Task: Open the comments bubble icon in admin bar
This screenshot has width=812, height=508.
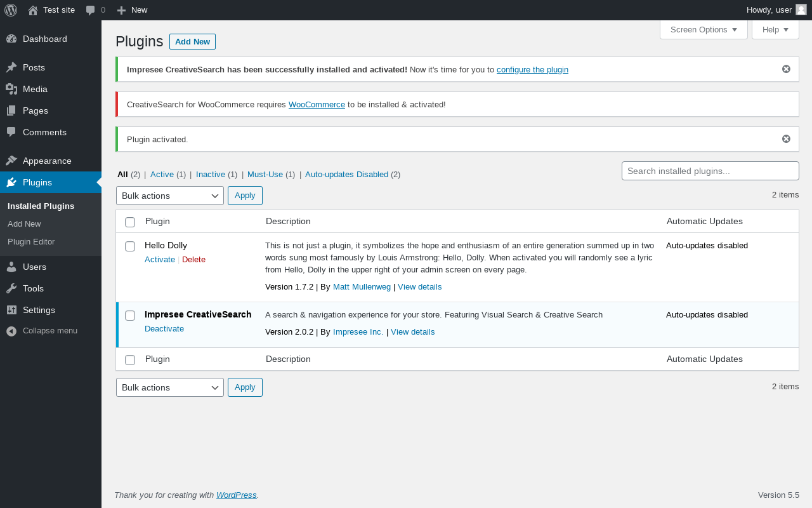Action: pos(91,10)
